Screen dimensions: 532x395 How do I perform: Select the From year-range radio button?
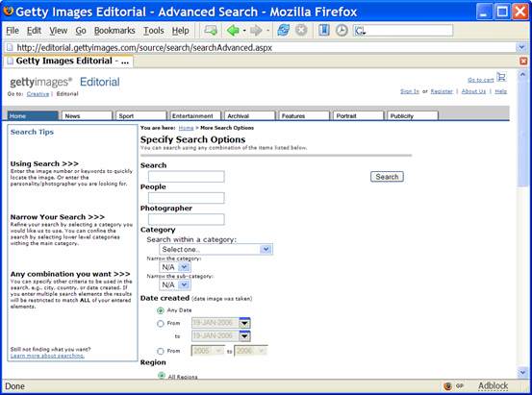[x=161, y=351]
